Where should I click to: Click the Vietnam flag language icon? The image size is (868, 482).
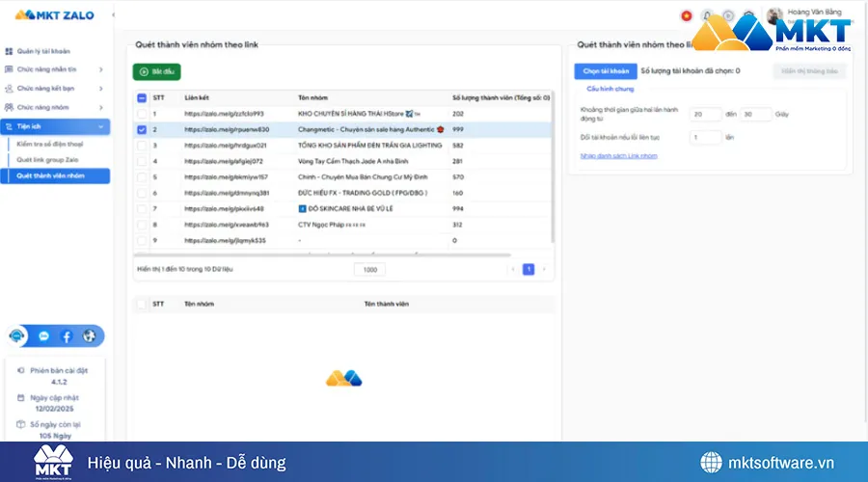(x=686, y=15)
